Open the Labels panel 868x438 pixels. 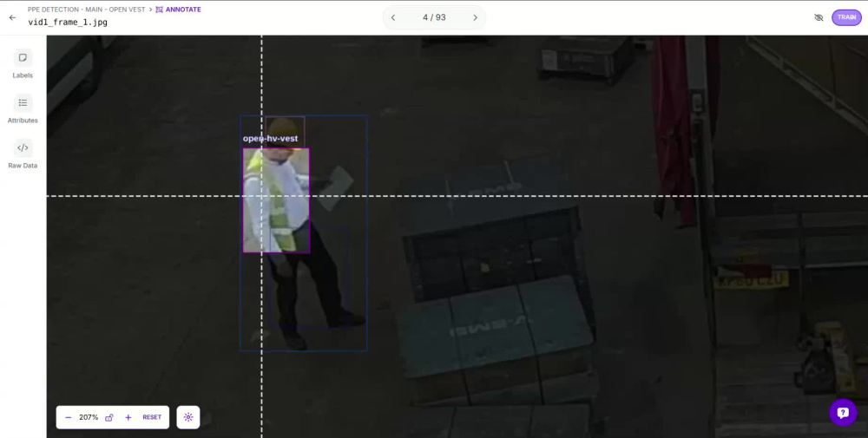pos(23,63)
